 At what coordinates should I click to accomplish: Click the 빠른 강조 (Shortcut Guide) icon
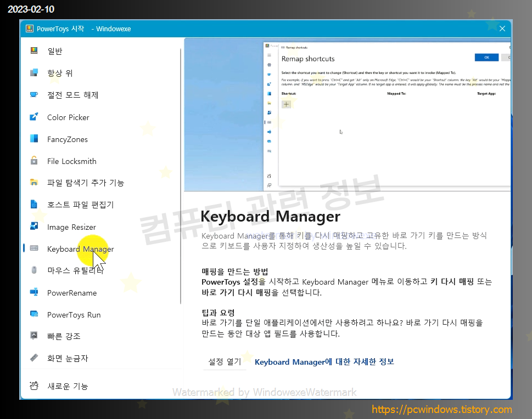click(x=34, y=336)
